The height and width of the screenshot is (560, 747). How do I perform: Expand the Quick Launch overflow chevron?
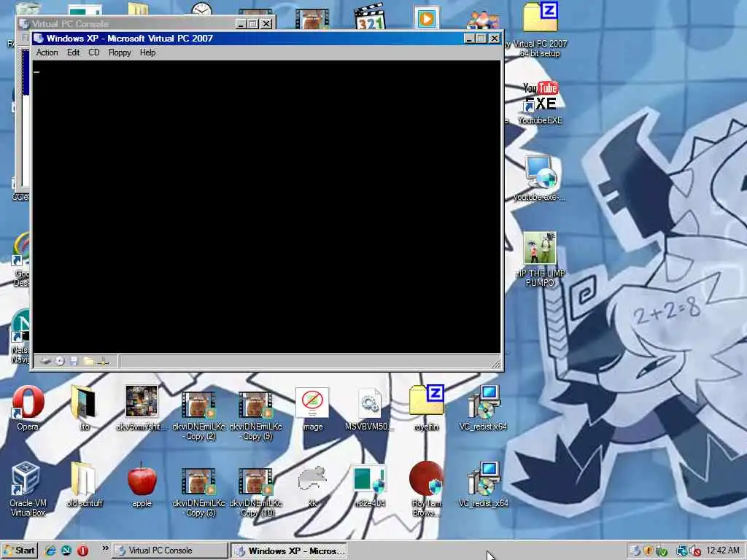click(x=105, y=549)
